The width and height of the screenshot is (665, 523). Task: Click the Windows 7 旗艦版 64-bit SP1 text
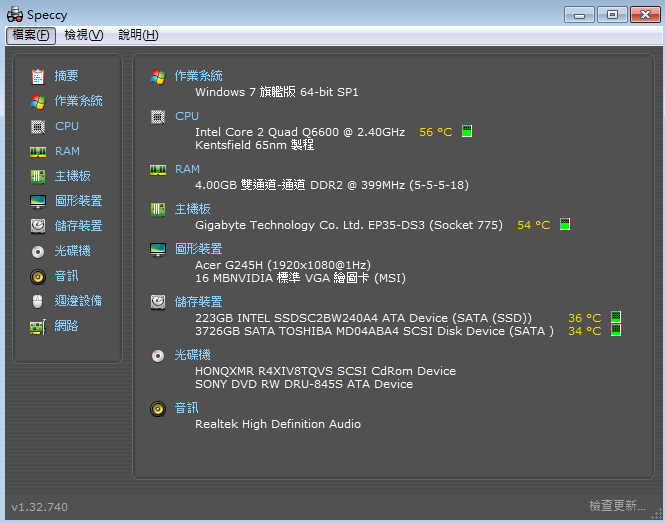coord(277,92)
